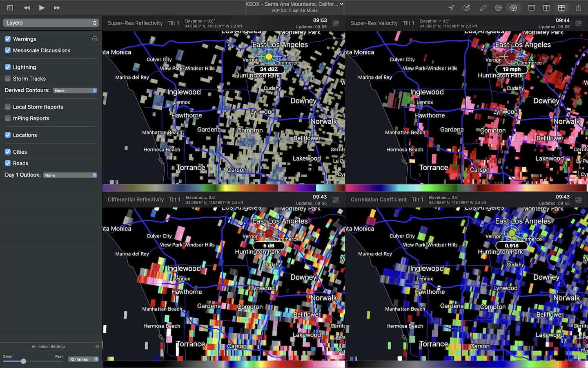The width and height of the screenshot is (588, 368).
Task: Open Super-Res Velocity pane options icon
Action: pyautogui.click(x=579, y=23)
